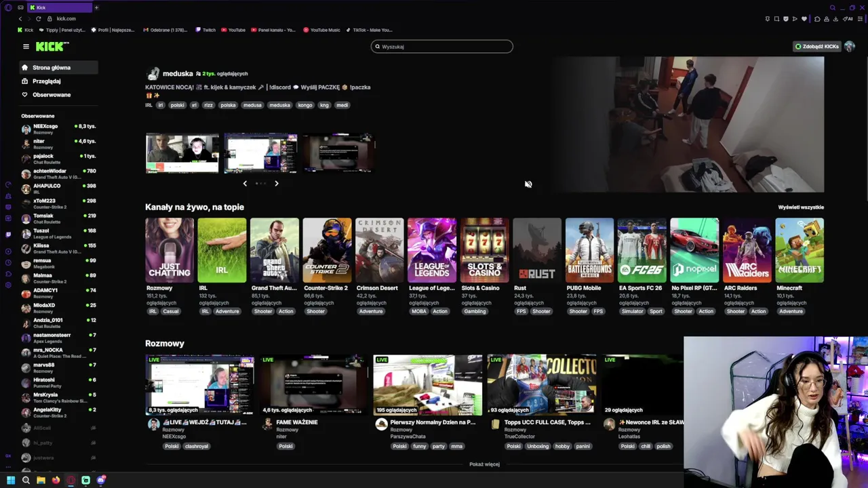Open AHAPULCO in followed channels
The height and width of the screenshot is (488, 868).
pyautogui.click(x=59, y=188)
